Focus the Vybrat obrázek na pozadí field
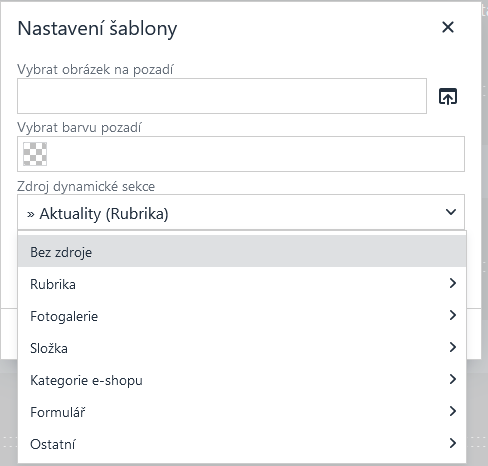This screenshot has height=466, width=488. 222,96
